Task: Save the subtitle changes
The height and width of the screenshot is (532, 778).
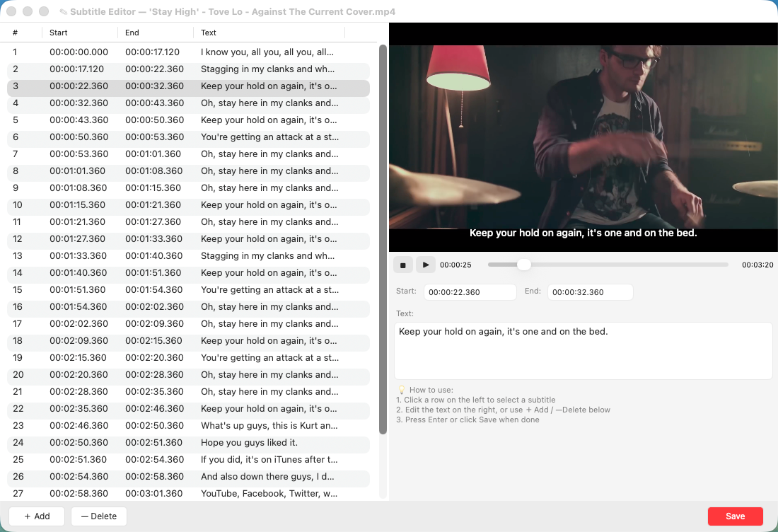Action: coord(735,516)
